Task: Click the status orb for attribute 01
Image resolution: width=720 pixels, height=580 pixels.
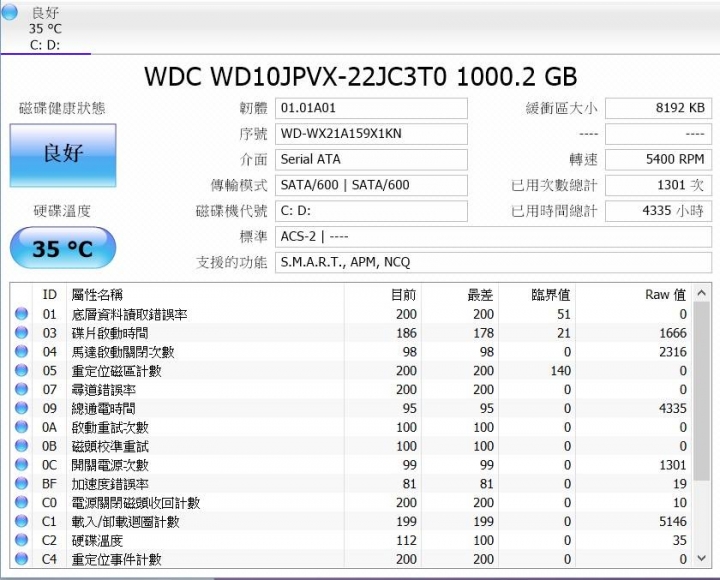Action: click(21, 314)
